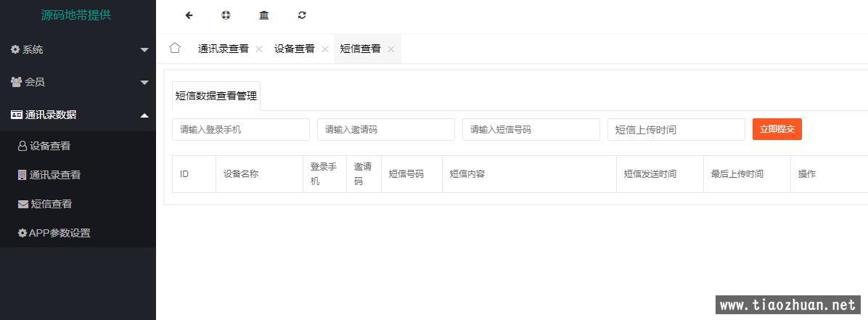Click the 短信发送时间 column header
Viewport: 868px width, 320px height.
point(660,174)
